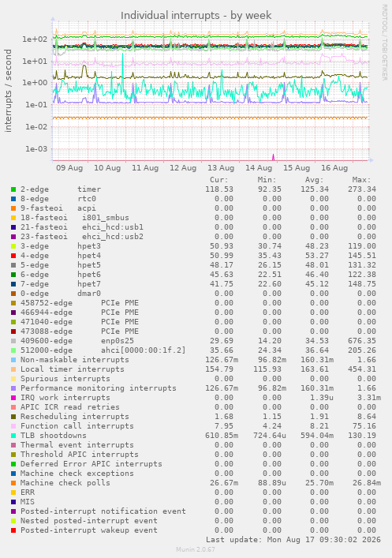Click the olive Rescheduling interrupts swatch
This screenshot has width=392, height=558.
[x=13, y=417]
